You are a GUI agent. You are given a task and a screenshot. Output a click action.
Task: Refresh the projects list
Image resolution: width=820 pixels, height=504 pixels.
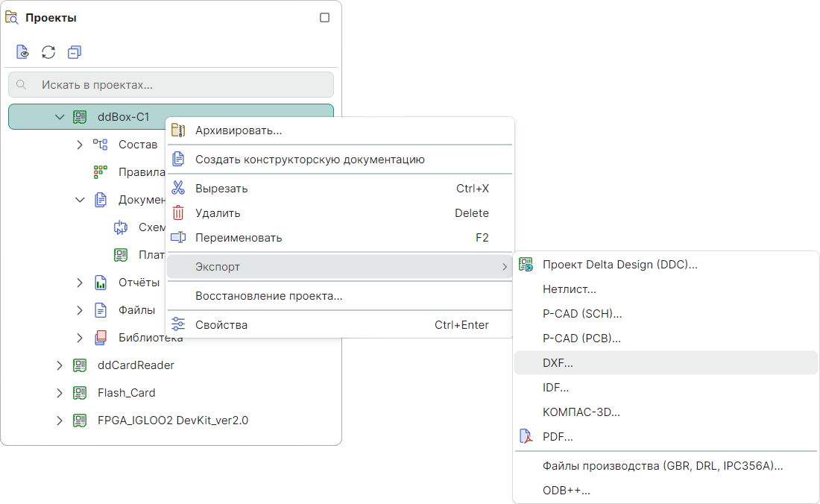(x=48, y=52)
